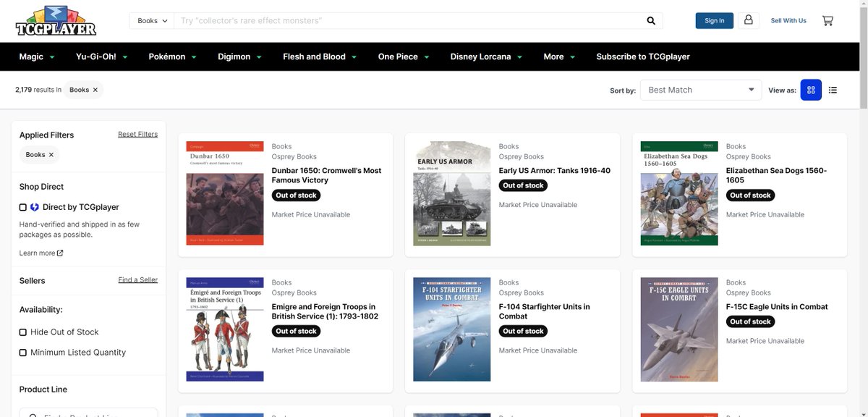Expand the Yu-Gi-Oh! menu

point(101,56)
